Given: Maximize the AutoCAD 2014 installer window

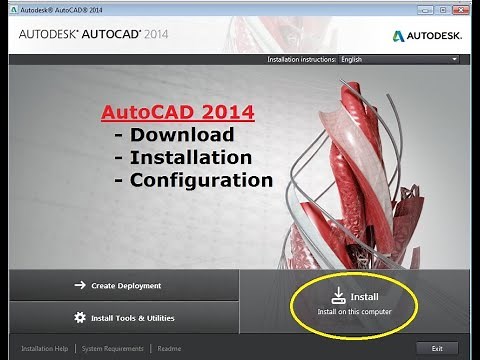Looking at the screenshot, I should tap(443, 10).
